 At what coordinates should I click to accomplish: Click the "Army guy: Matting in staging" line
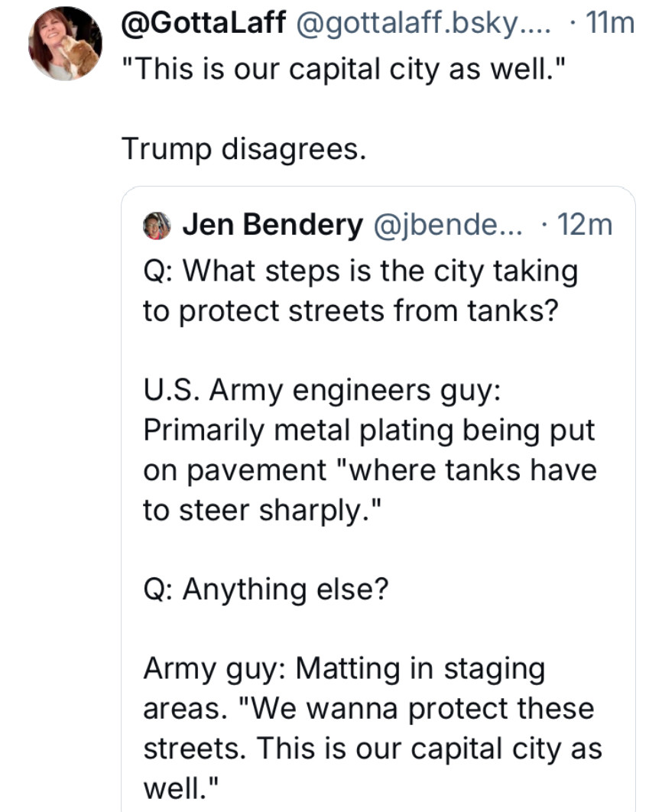click(x=344, y=667)
